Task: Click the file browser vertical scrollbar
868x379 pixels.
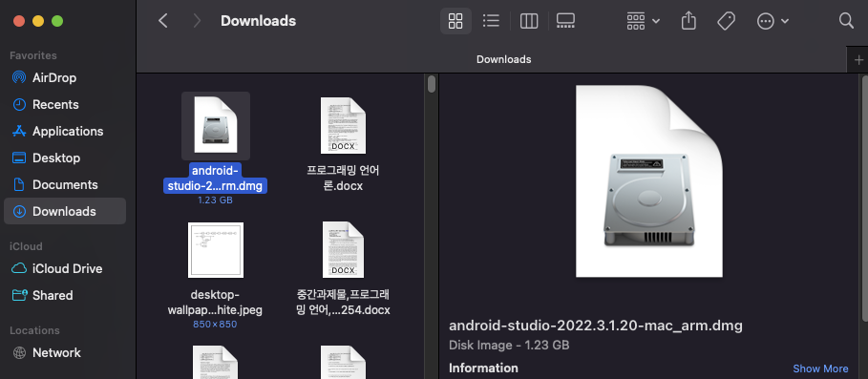Action: (x=432, y=84)
